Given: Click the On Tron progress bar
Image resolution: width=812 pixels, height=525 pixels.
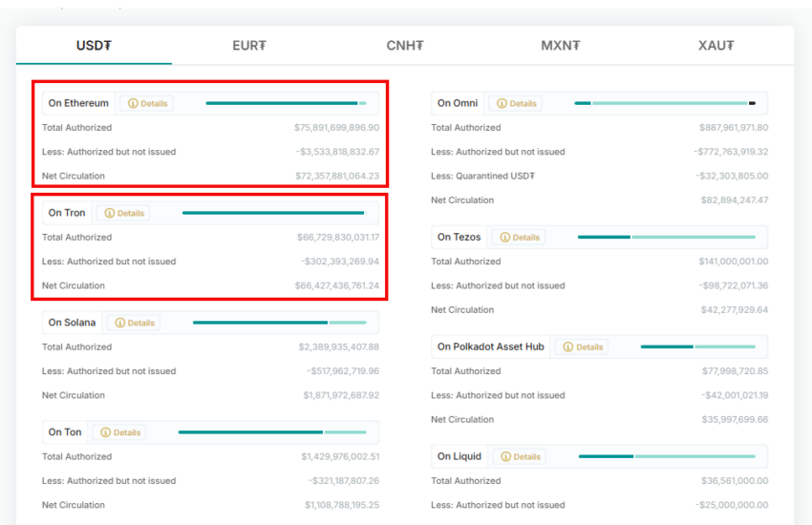Looking at the screenshot, I should (x=274, y=213).
